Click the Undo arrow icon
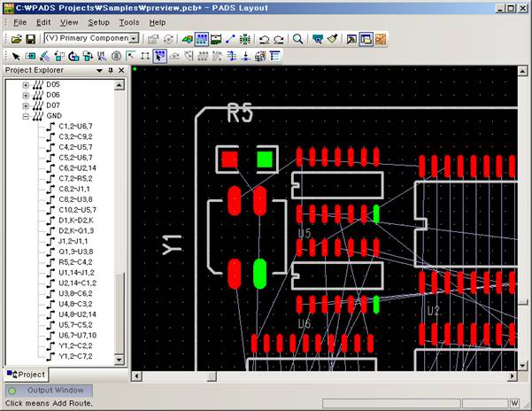This screenshot has width=532, height=411. coord(264,39)
